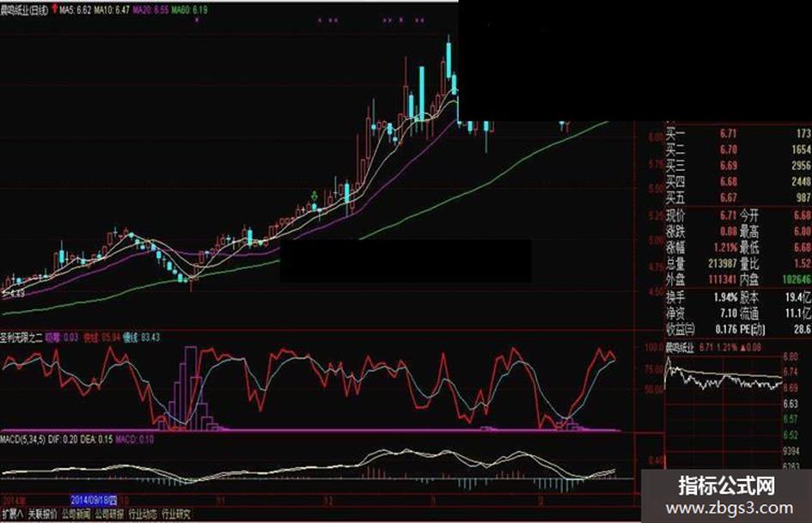The height and width of the screenshot is (523, 812).
Task: Open the 扩展 tab at bottom
Action: pyautogui.click(x=12, y=514)
